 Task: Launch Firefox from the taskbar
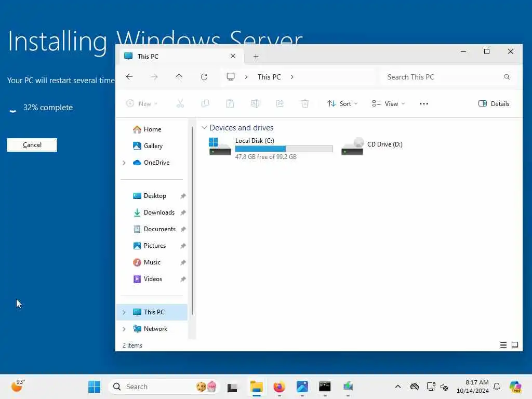(279, 387)
